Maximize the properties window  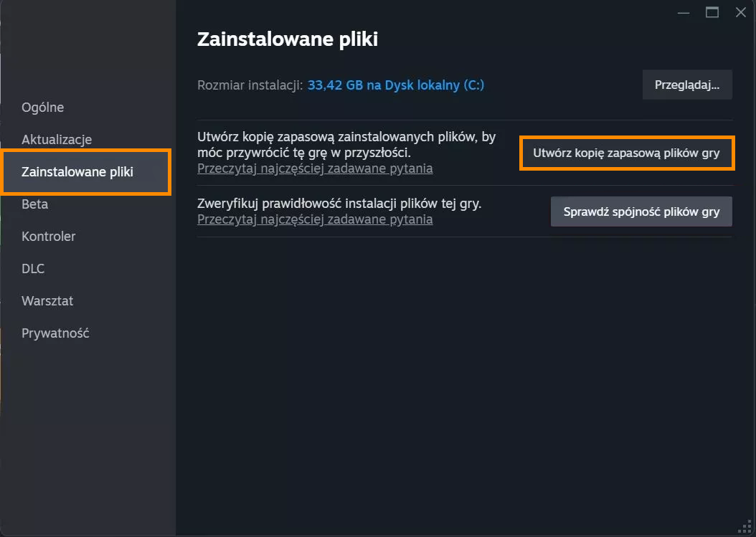pyautogui.click(x=712, y=12)
